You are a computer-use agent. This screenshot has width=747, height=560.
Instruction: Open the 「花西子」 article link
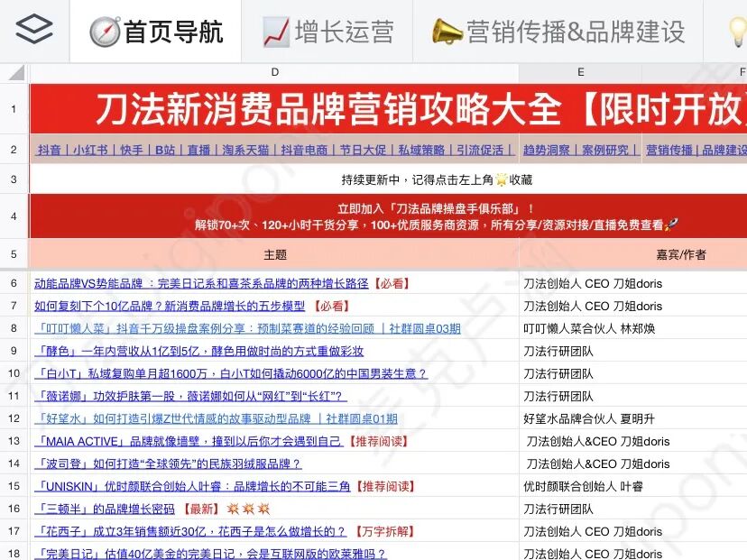click(190, 531)
